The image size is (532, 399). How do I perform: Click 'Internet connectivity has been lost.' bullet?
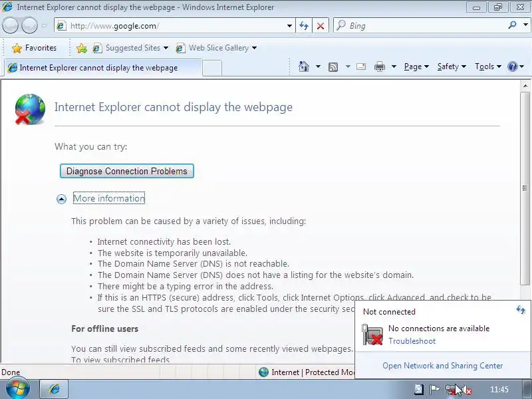point(164,241)
